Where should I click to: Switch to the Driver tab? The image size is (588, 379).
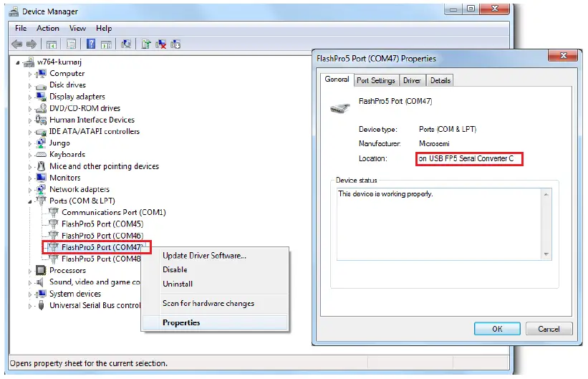pyautogui.click(x=412, y=80)
